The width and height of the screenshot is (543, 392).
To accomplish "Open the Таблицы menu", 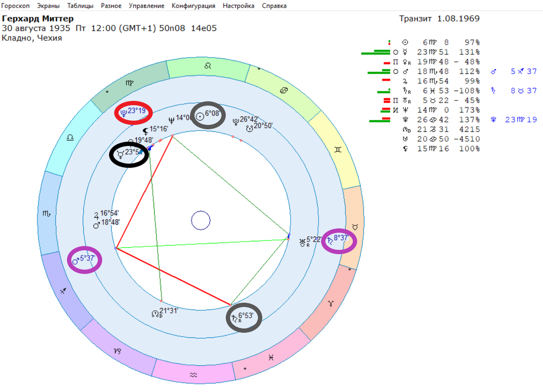I will point(81,6).
